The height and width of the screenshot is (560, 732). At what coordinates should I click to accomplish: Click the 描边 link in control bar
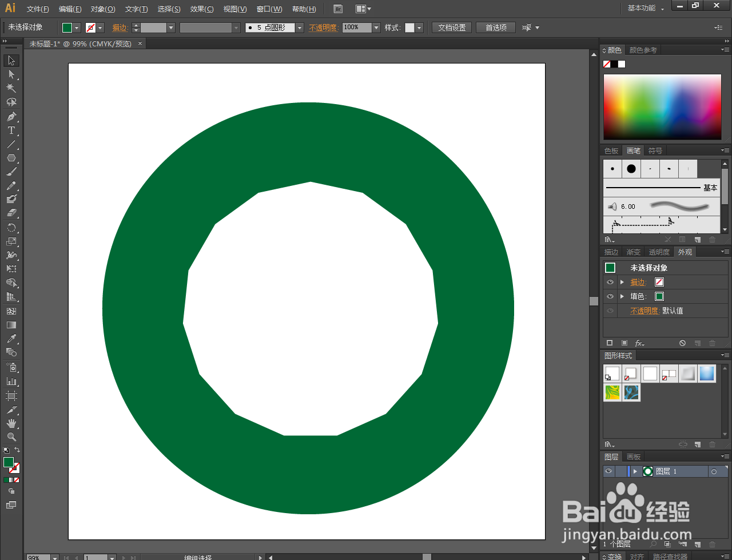click(x=120, y=27)
